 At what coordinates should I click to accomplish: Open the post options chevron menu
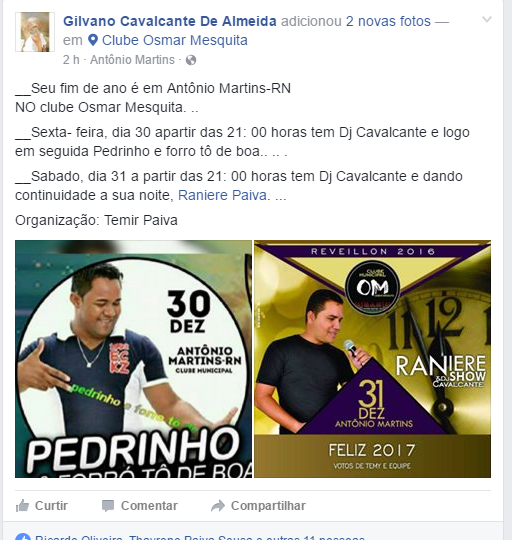(486, 20)
